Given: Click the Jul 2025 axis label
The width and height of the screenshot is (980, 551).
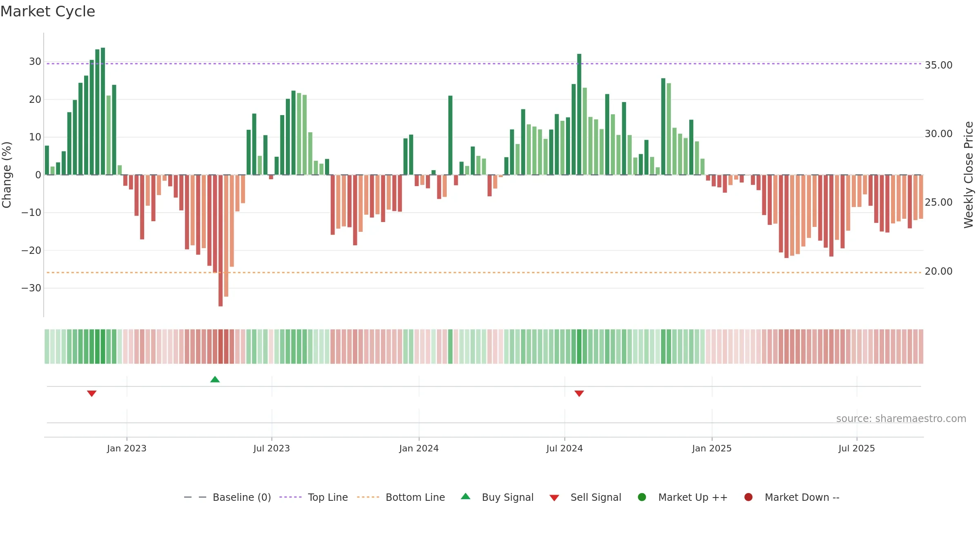Looking at the screenshot, I should 857,448.
